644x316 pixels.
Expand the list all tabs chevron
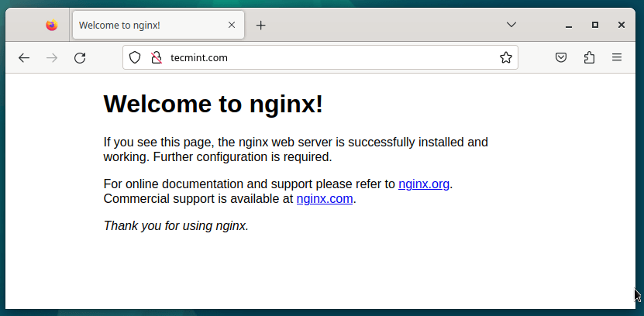pyautogui.click(x=511, y=25)
